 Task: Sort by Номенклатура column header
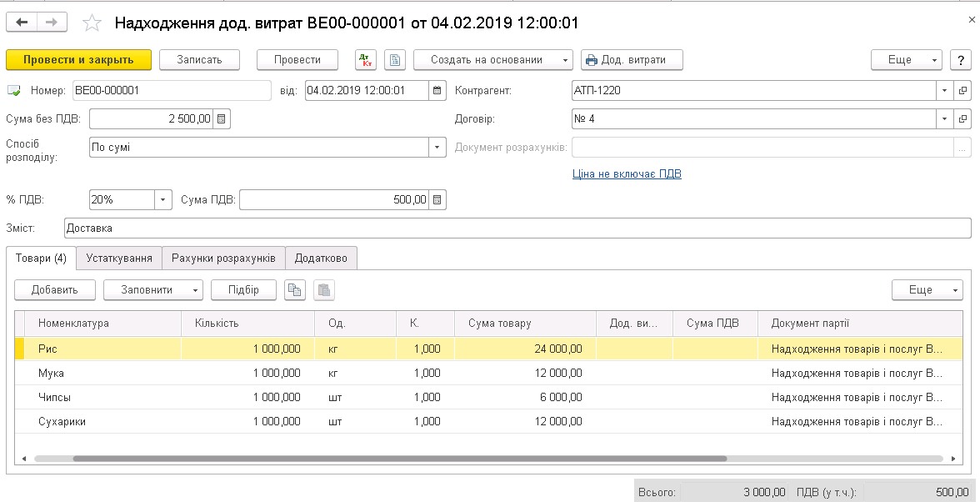pos(102,324)
